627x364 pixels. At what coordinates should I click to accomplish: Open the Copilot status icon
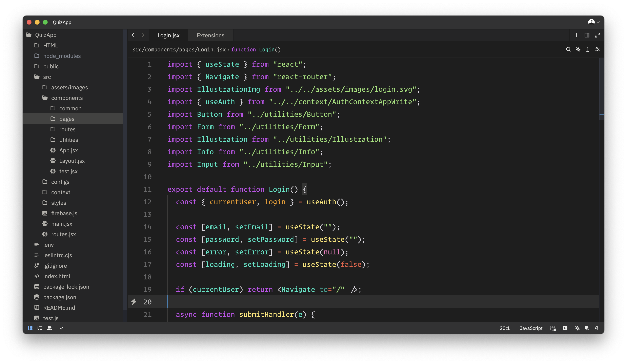tap(553, 328)
